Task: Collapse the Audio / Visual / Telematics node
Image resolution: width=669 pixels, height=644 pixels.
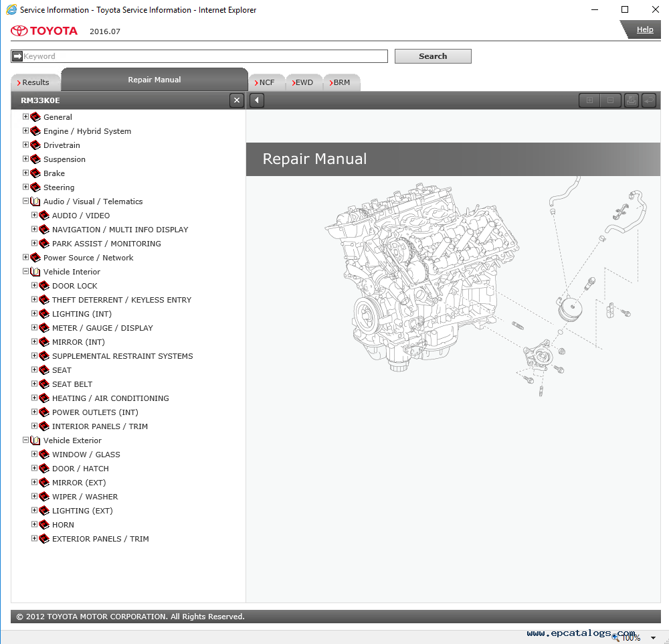Action: click(x=25, y=201)
